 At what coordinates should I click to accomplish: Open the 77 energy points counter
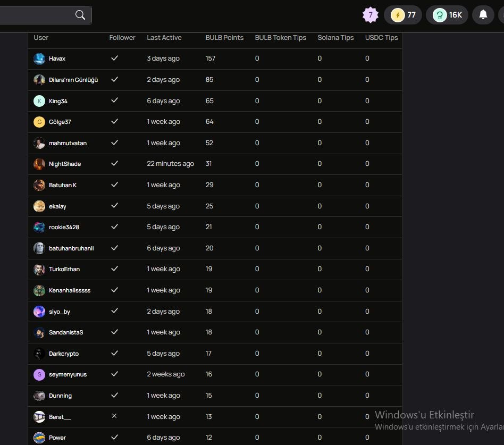pyautogui.click(x=403, y=15)
